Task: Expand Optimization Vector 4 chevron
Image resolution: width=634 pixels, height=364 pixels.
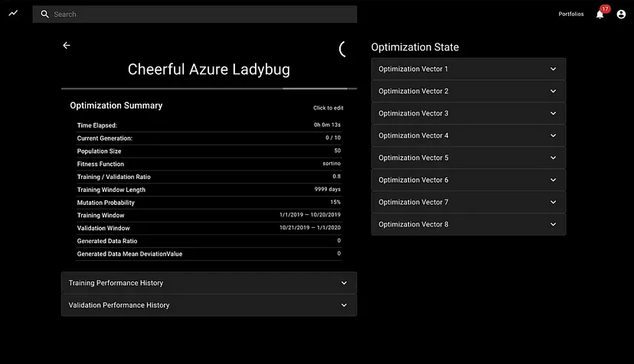Action: pyautogui.click(x=553, y=135)
